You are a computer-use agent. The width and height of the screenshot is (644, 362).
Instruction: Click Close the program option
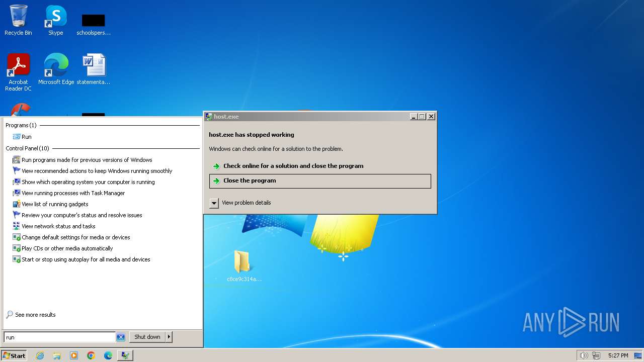coord(320,181)
